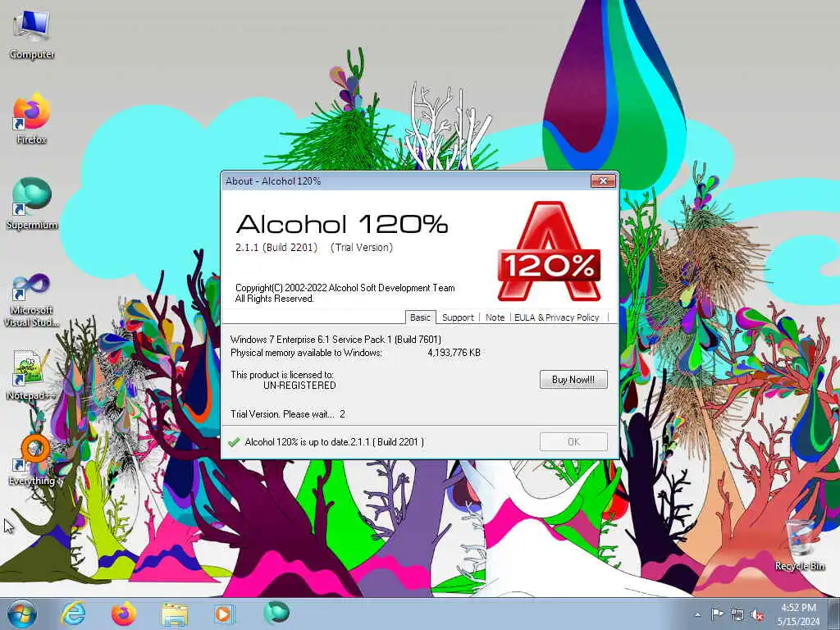Open the clock showing 4:52 PM
This screenshot has width=840, height=630.
[x=799, y=614]
